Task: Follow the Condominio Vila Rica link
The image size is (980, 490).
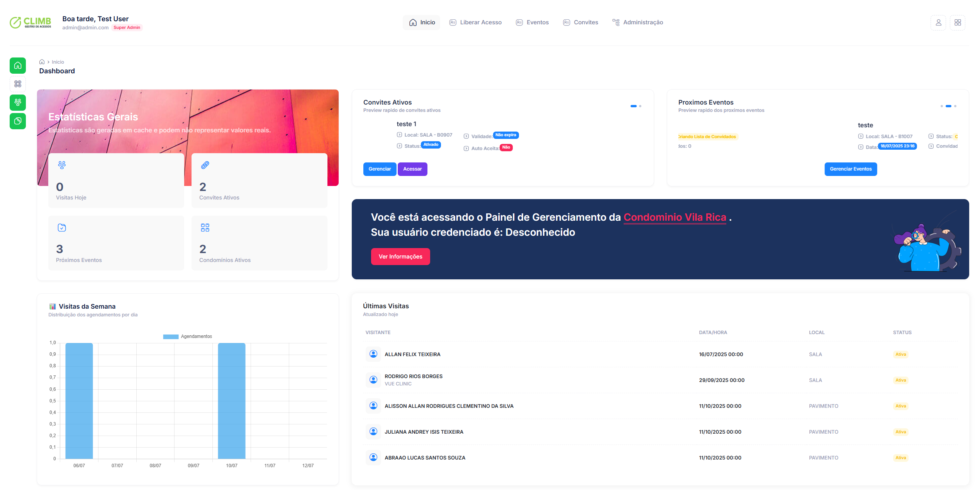Action: pyautogui.click(x=675, y=217)
